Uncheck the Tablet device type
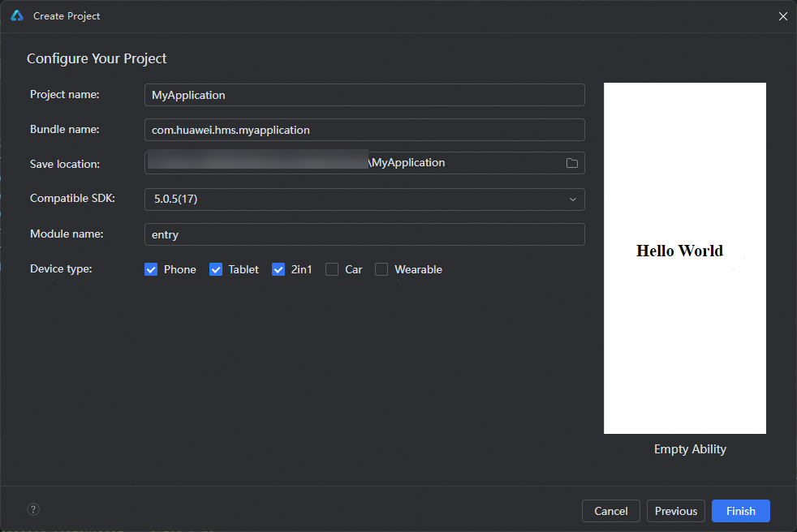The width and height of the screenshot is (797, 532). (x=216, y=269)
